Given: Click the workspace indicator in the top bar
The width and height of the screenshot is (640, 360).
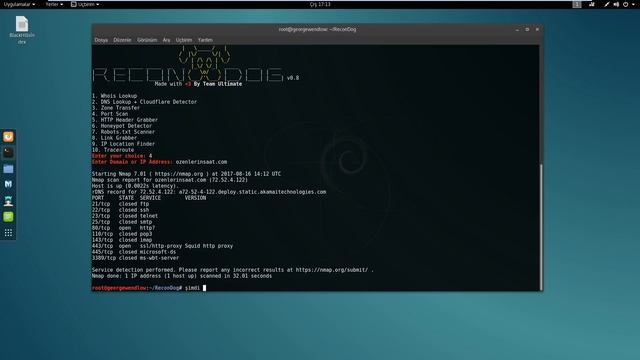Looking at the screenshot, I should click(x=577, y=4).
